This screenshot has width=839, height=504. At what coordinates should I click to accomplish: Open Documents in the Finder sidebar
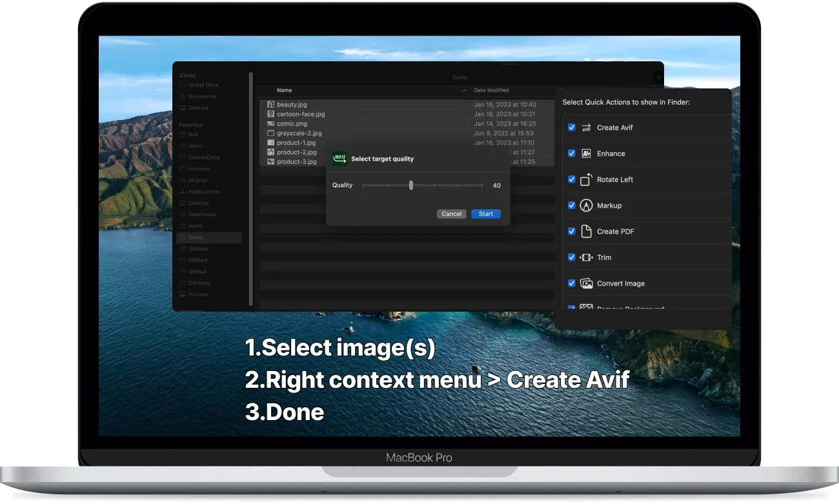tap(198, 96)
